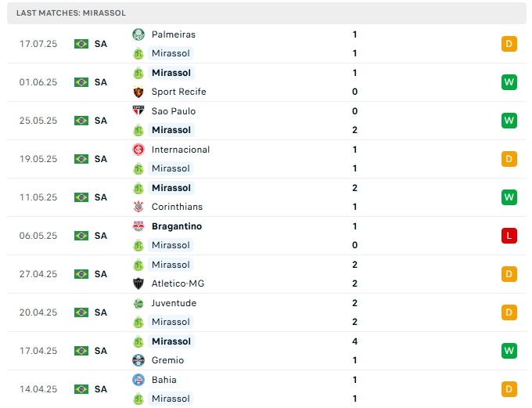
Task: Click the Last Matches: Mirassol header
Action: [71, 13]
